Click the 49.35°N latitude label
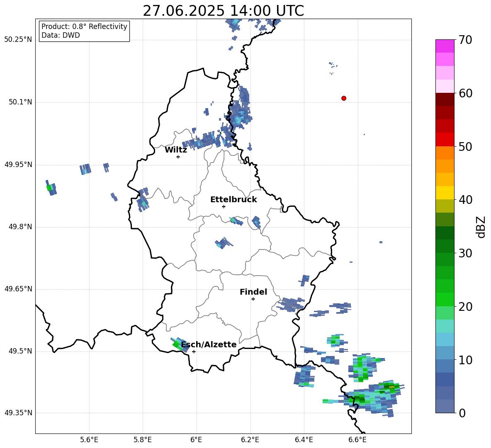Image resolution: width=491 pixels, height=448 pixels. click(18, 413)
